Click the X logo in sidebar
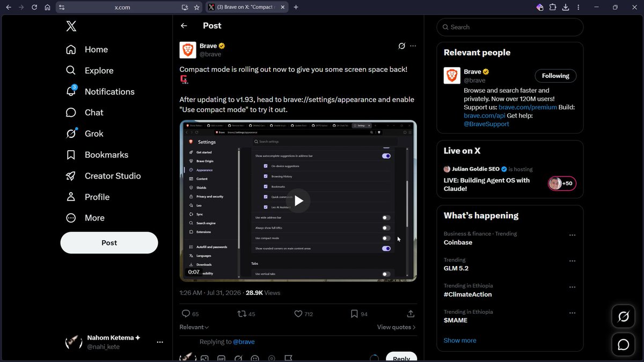Image resolution: width=644 pixels, height=362 pixels. pos(71,26)
